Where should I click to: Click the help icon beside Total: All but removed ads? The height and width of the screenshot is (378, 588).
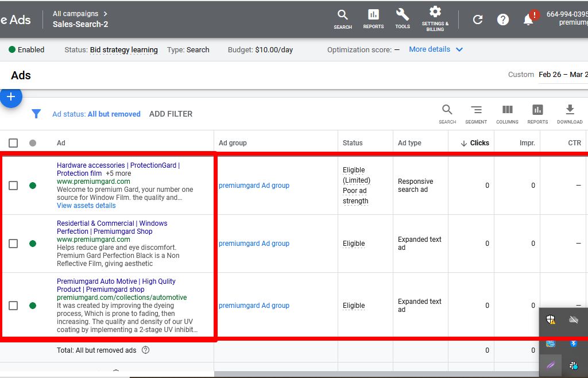(145, 350)
